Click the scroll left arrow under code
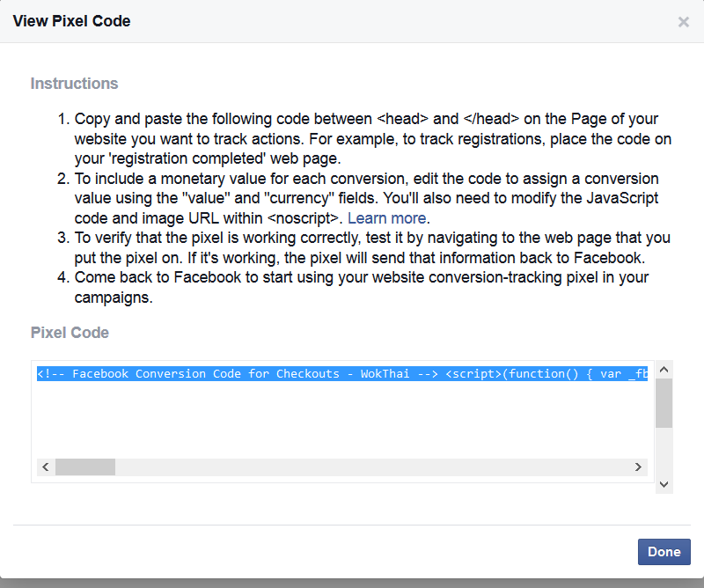The height and width of the screenshot is (588, 704). coord(46,467)
